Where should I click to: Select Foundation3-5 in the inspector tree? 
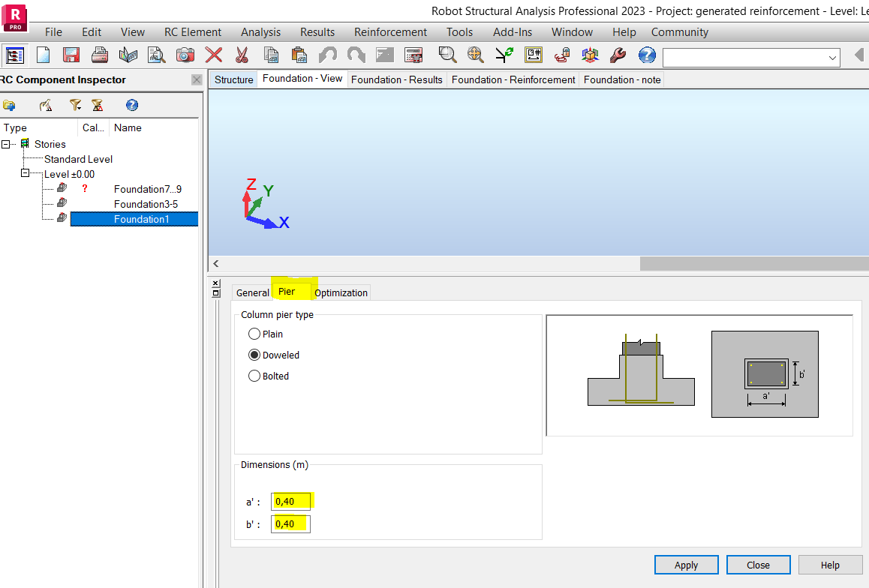pyautogui.click(x=146, y=203)
